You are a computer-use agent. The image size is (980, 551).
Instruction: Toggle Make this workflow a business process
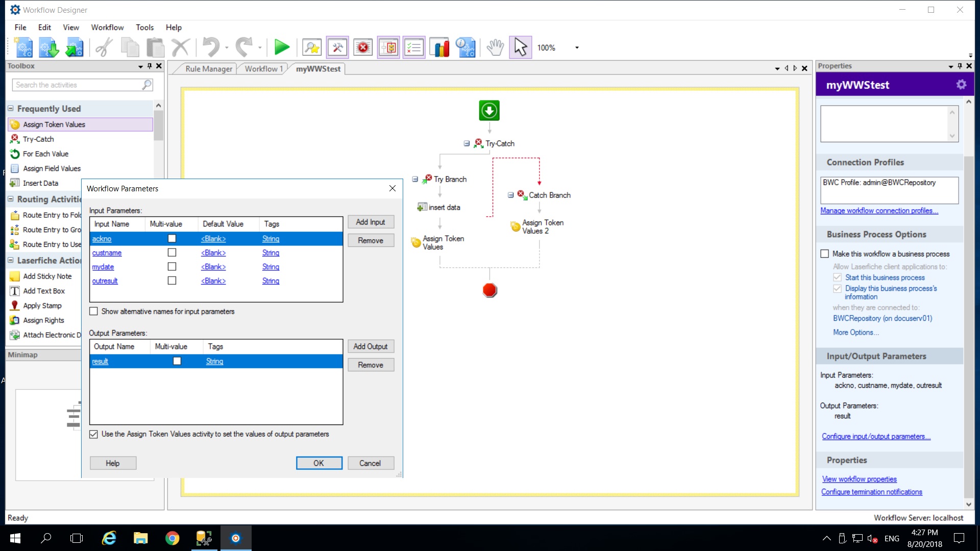[825, 254]
